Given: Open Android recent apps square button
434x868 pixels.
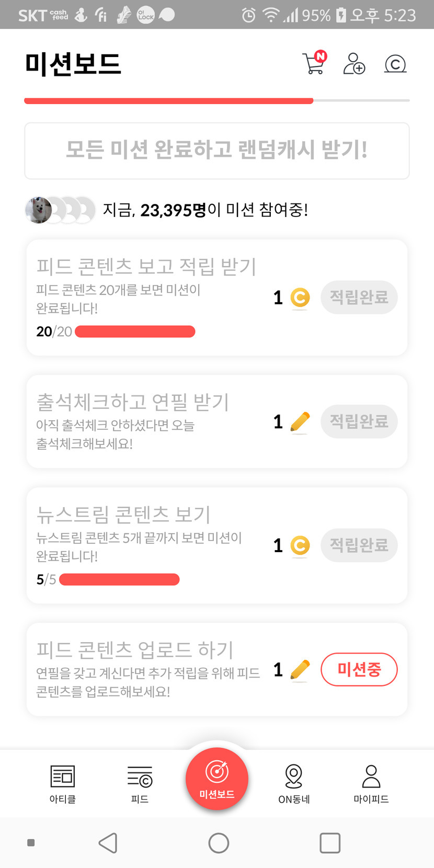Looking at the screenshot, I should click(330, 843).
